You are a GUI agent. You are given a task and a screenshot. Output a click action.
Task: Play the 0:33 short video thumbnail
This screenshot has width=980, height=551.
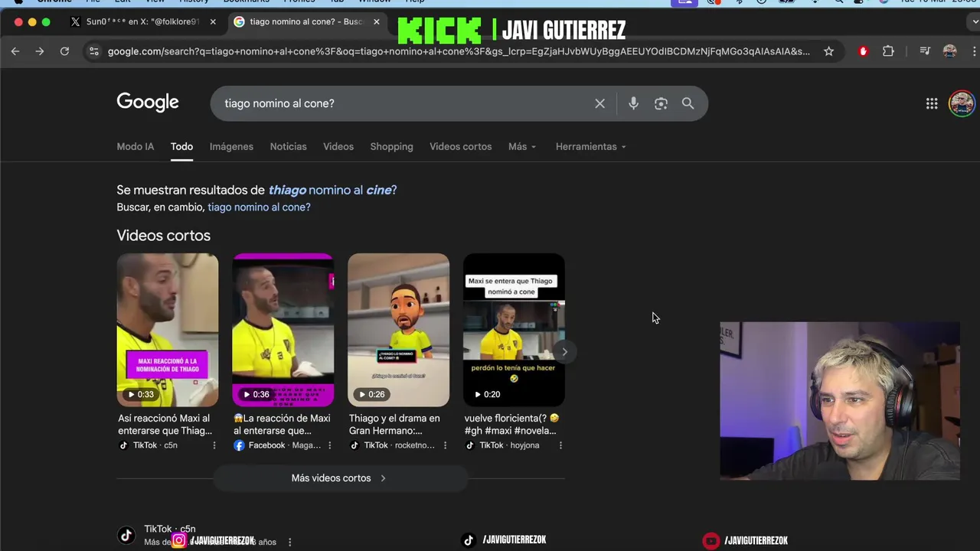[167, 330]
